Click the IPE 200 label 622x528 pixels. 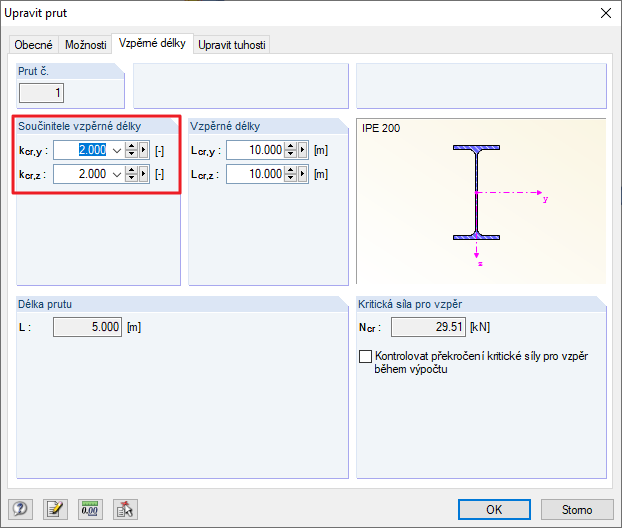click(x=381, y=128)
